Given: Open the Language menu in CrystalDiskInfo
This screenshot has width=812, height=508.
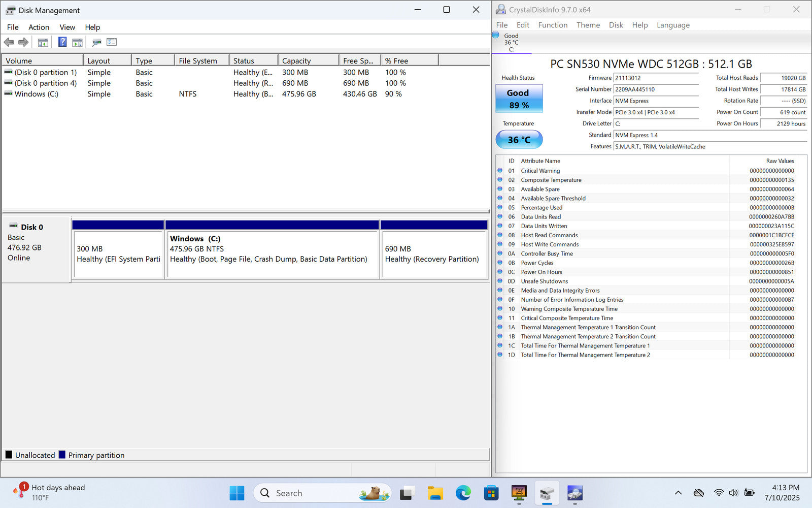Looking at the screenshot, I should 673,25.
